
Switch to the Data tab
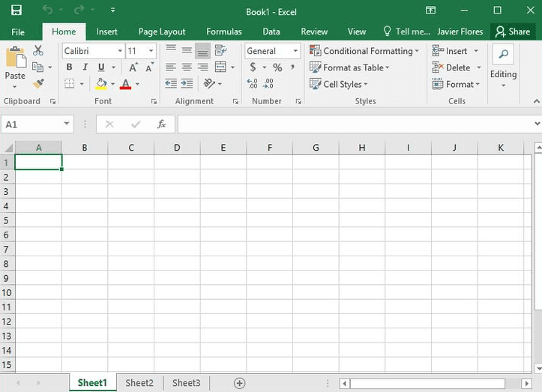tap(271, 31)
